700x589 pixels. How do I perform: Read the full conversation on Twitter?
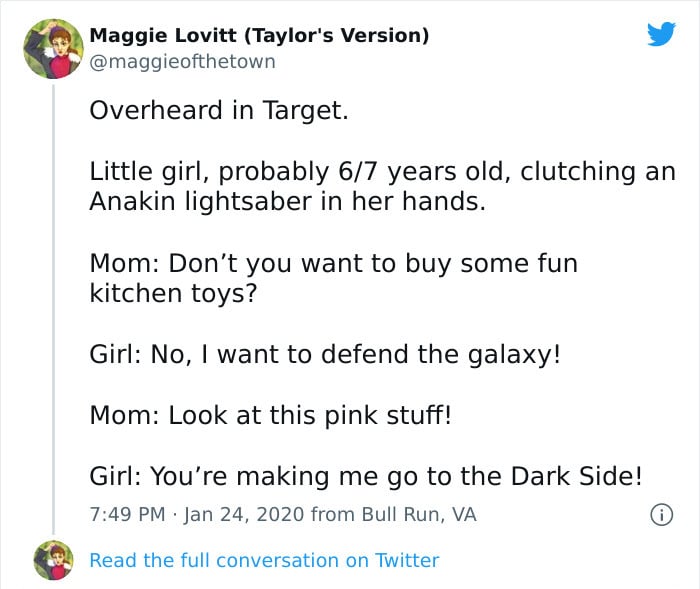point(264,560)
